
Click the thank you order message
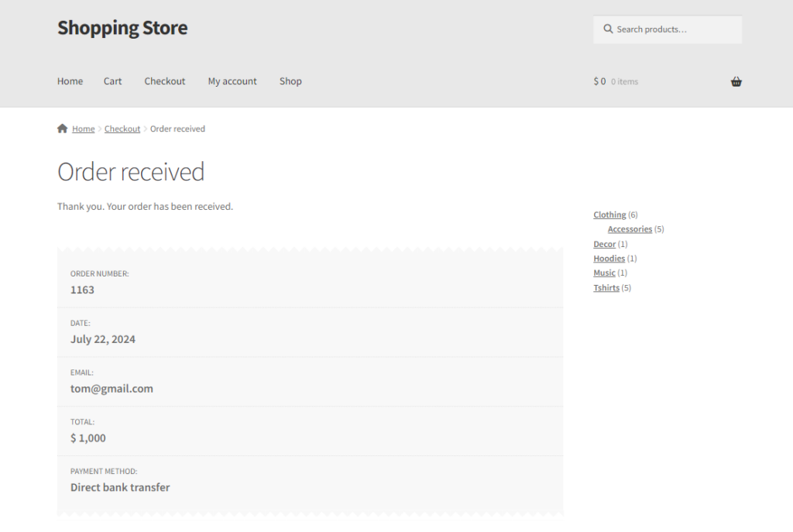click(x=145, y=206)
